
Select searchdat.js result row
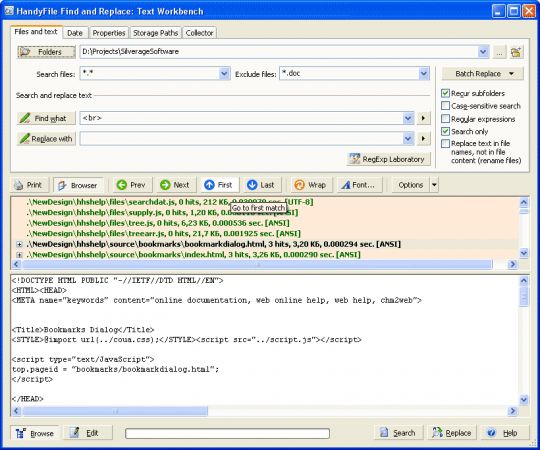169,202
